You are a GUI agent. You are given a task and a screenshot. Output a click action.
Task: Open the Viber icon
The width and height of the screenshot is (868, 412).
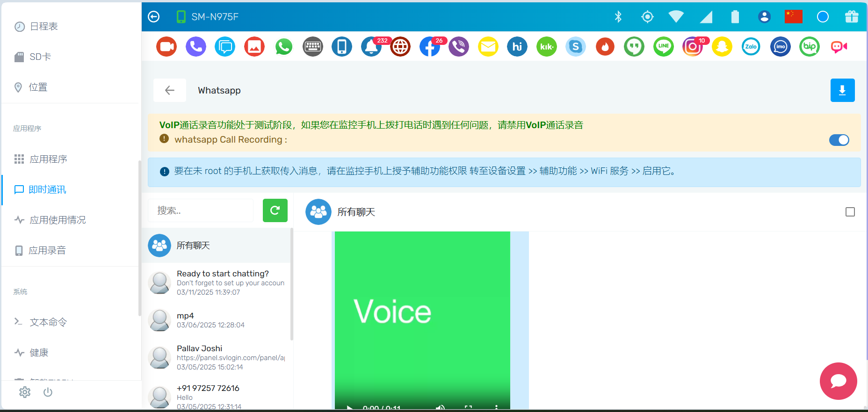(459, 46)
